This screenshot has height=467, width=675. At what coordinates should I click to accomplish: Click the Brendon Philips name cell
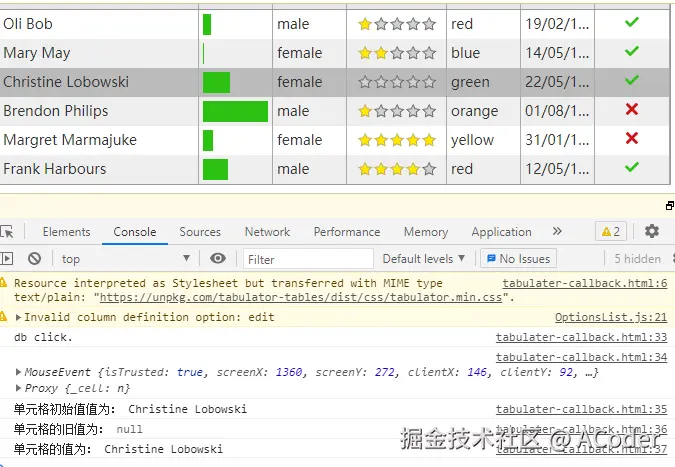point(99,111)
